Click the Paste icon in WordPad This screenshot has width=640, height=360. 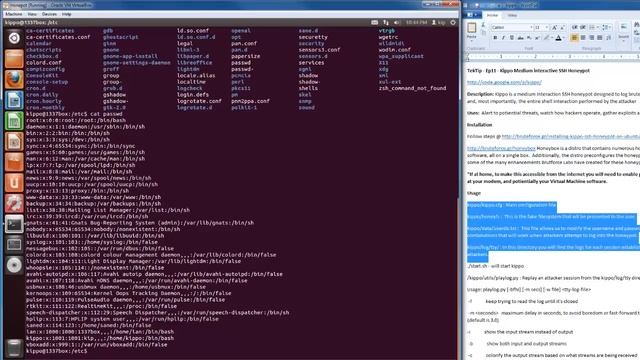pos(471,28)
